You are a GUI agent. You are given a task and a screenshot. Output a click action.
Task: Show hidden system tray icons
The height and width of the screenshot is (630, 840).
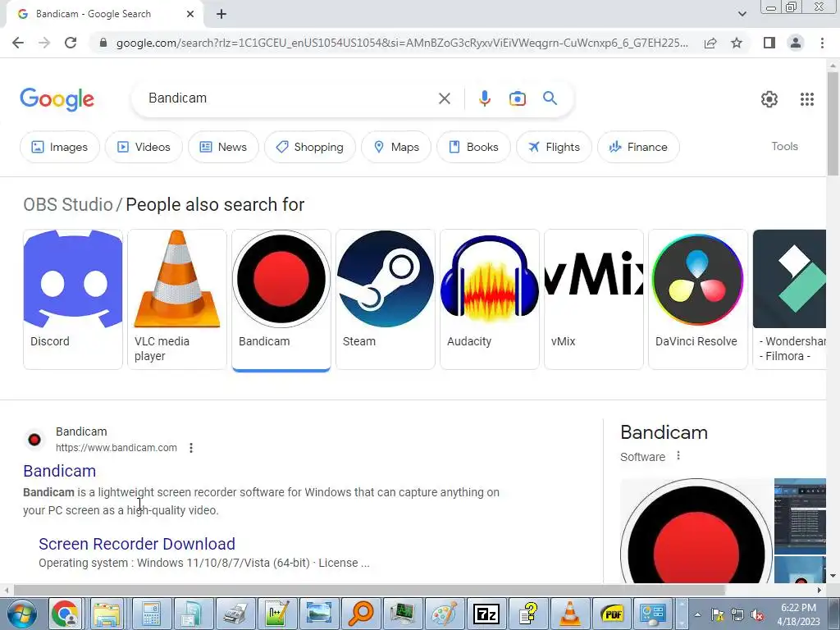click(x=697, y=615)
